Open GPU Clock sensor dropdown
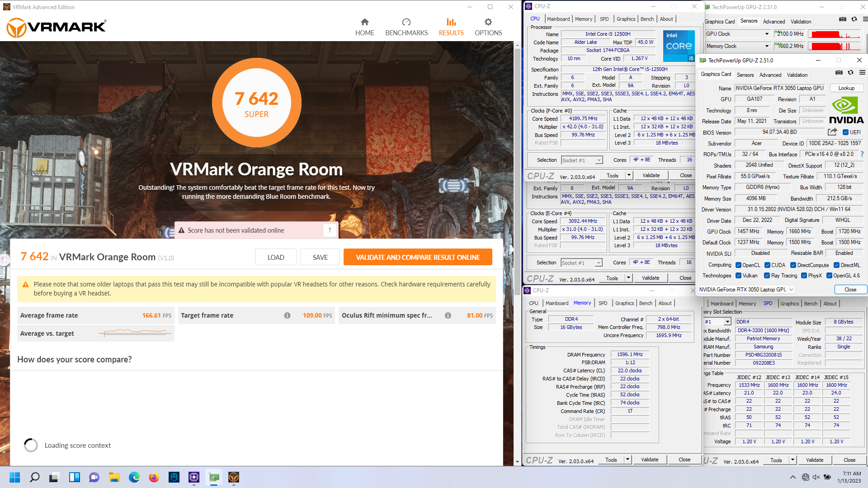The width and height of the screenshot is (868, 488). coord(738,34)
